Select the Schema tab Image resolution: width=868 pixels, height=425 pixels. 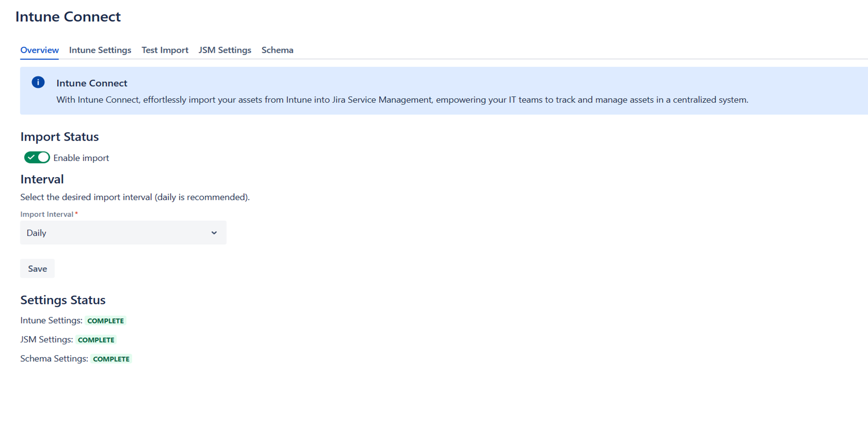[x=277, y=50]
